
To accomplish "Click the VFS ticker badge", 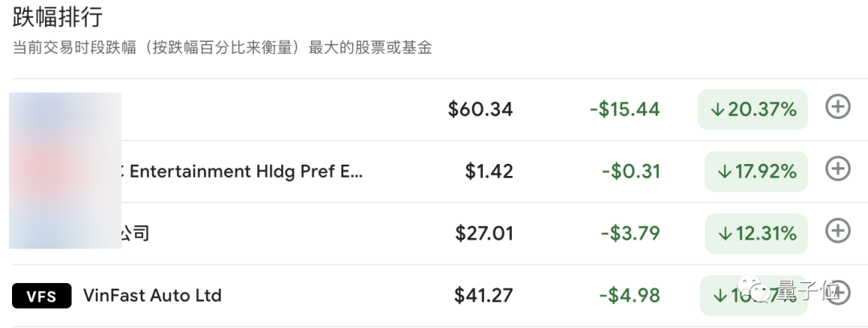I will coord(42,296).
